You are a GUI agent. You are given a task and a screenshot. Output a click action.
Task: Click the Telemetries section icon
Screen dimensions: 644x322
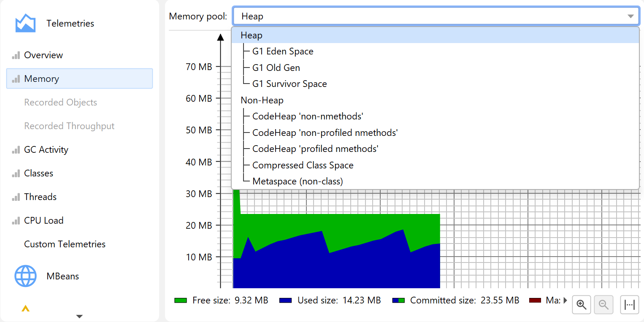25,23
